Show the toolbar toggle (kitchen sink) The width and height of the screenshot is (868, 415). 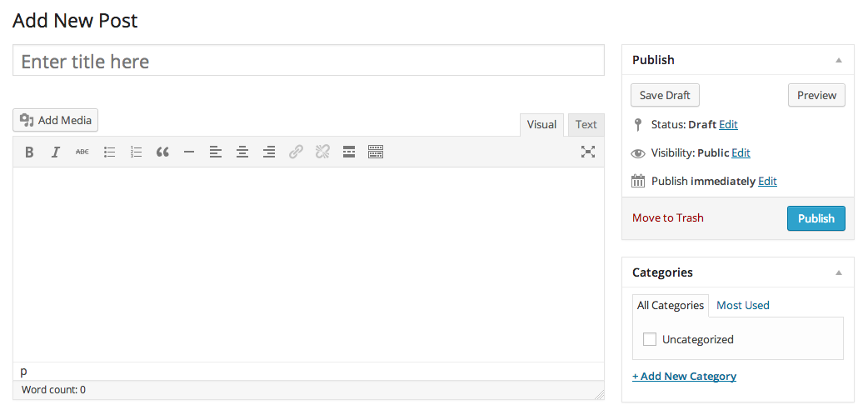[x=376, y=152]
